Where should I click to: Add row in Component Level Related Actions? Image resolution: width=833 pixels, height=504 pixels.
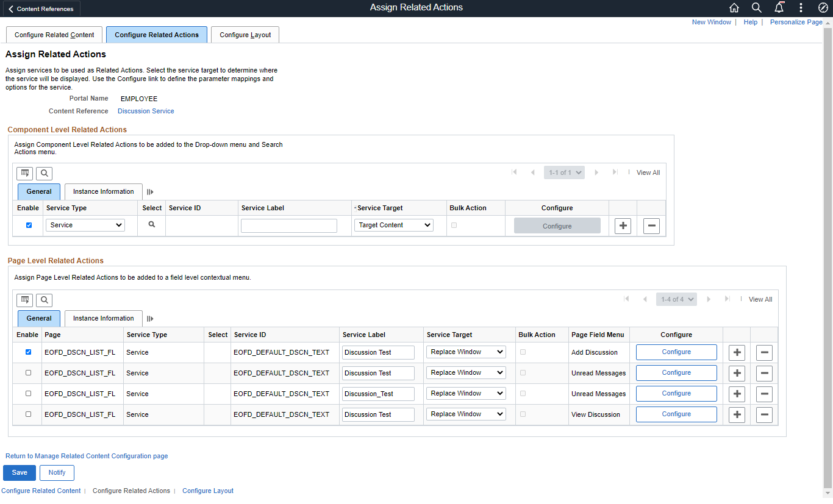tap(623, 226)
